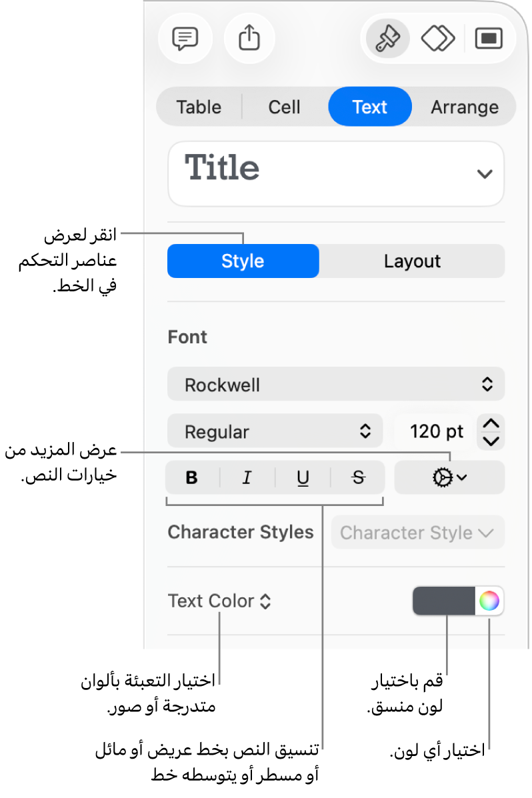Select the Format paintbrush icon
The image size is (532, 798).
(x=388, y=39)
